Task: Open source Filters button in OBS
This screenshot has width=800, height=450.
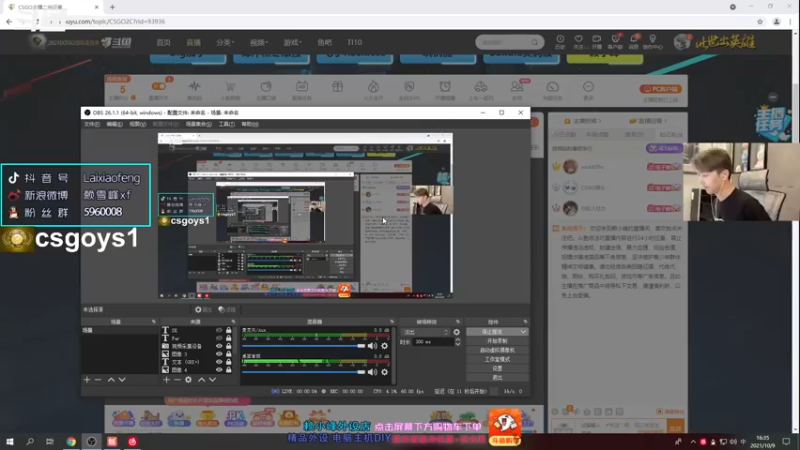Action: [x=227, y=309]
